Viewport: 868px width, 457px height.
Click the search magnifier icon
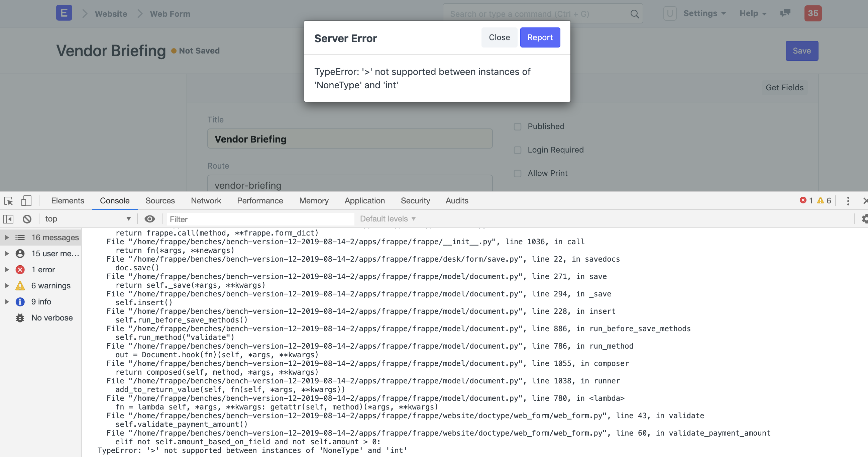pyautogui.click(x=635, y=14)
